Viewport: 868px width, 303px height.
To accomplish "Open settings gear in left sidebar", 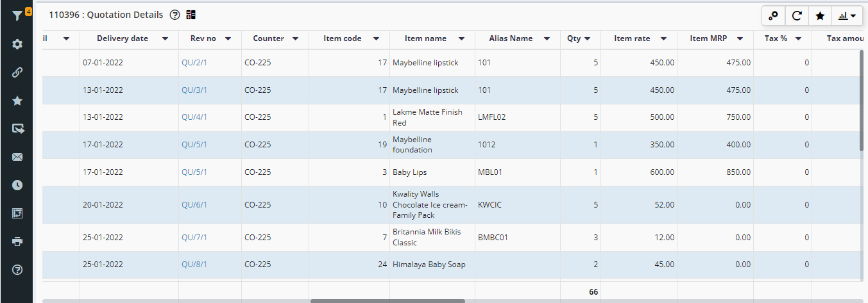I will [x=17, y=44].
